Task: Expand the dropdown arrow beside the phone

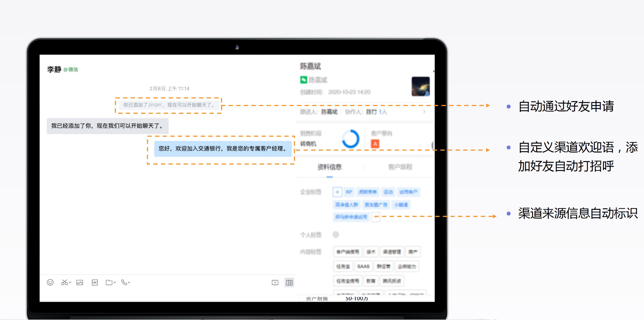Action: point(129,282)
